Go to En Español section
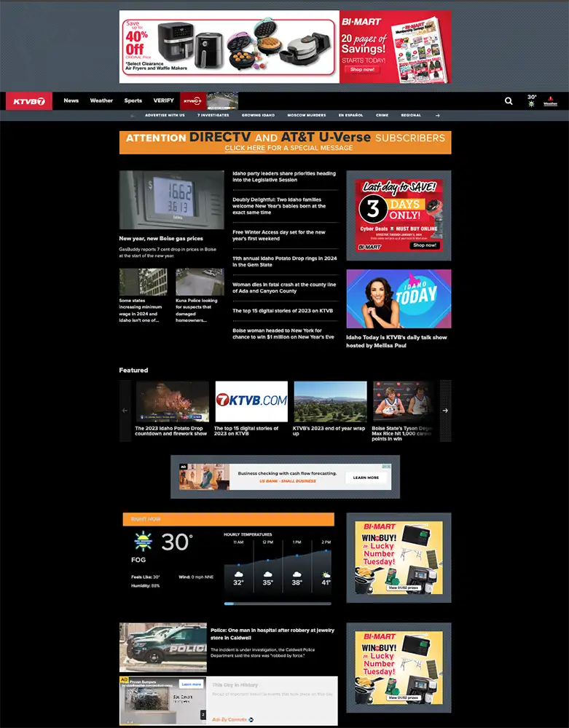 pos(350,115)
